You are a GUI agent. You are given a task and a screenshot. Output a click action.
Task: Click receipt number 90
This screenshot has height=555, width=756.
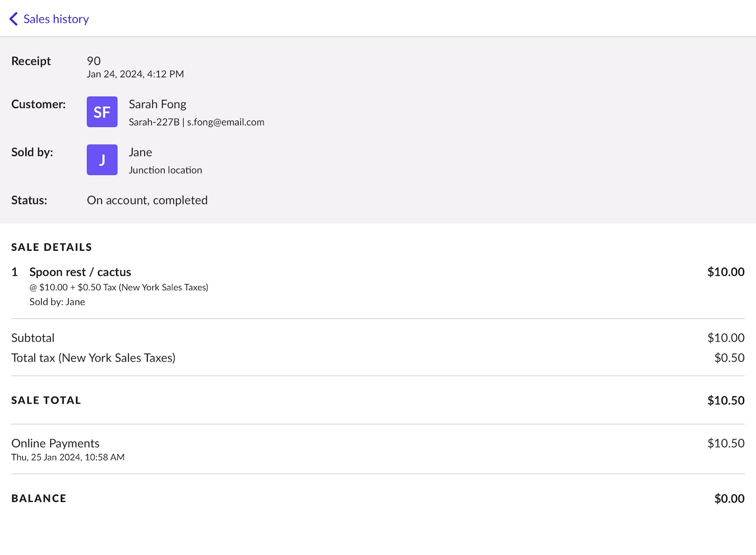[94, 61]
